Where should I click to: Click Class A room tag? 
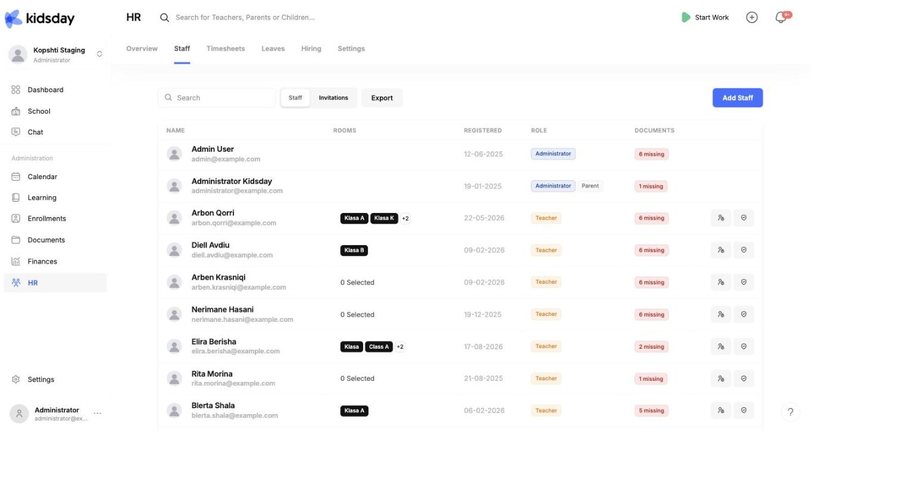click(x=379, y=347)
